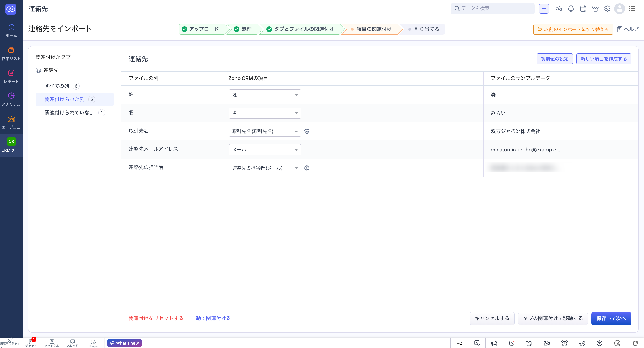Open the apps grid launcher icon

tap(632, 9)
